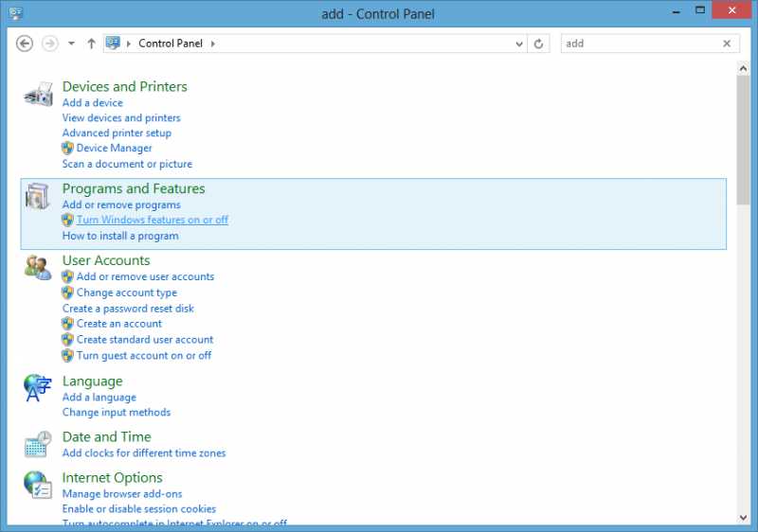
Task: Click the Programs and Features icon
Action: tap(38, 196)
